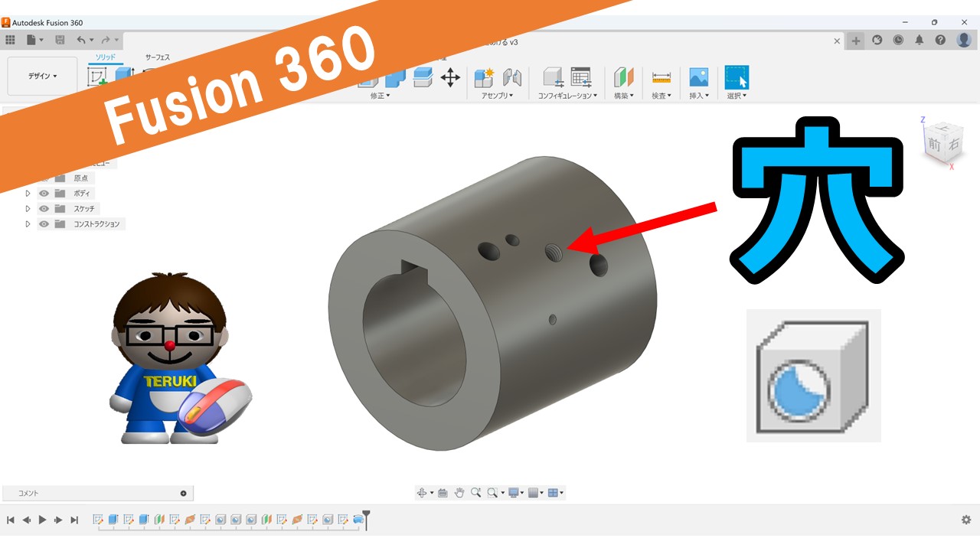Open the 検査 dropdown menu
This screenshot has width=980, height=551.
(661, 96)
